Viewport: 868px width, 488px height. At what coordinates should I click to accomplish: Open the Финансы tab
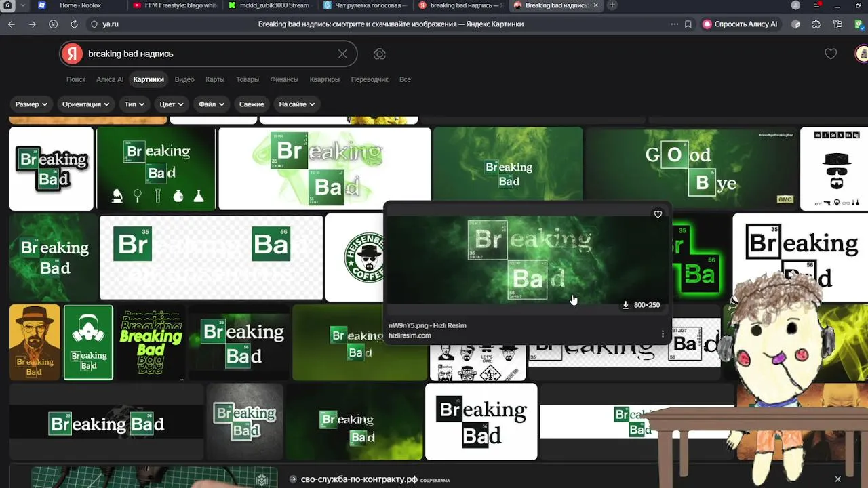click(x=284, y=79)
